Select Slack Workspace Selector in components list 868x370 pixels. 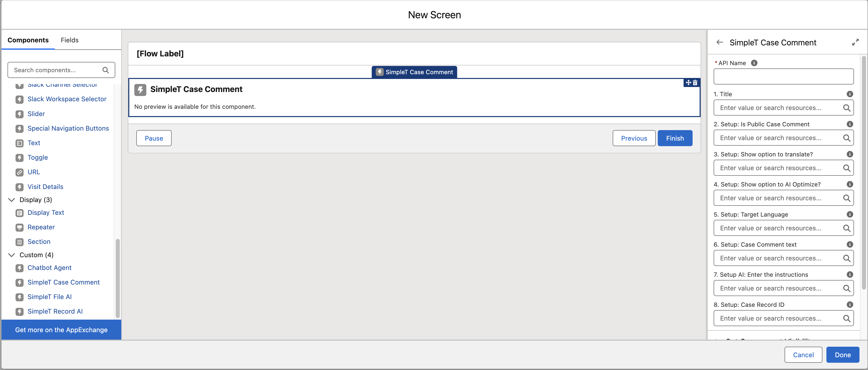point(67,99)
